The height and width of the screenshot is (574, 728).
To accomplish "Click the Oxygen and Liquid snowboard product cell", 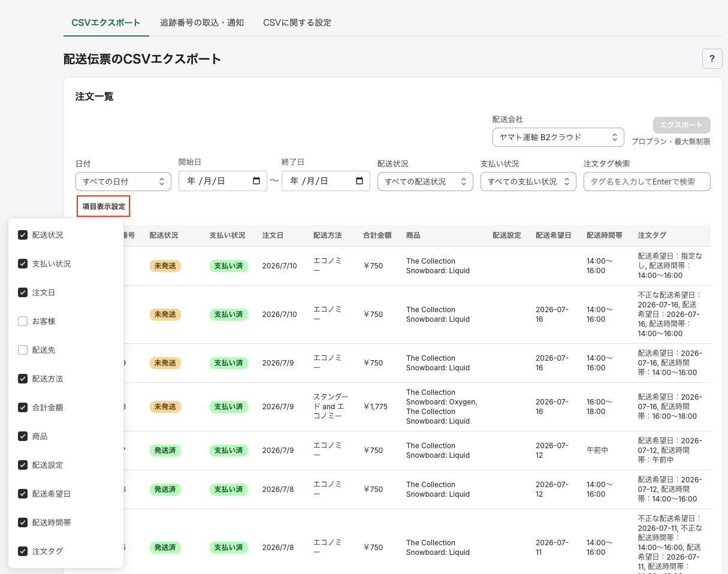I will [442, 407].
